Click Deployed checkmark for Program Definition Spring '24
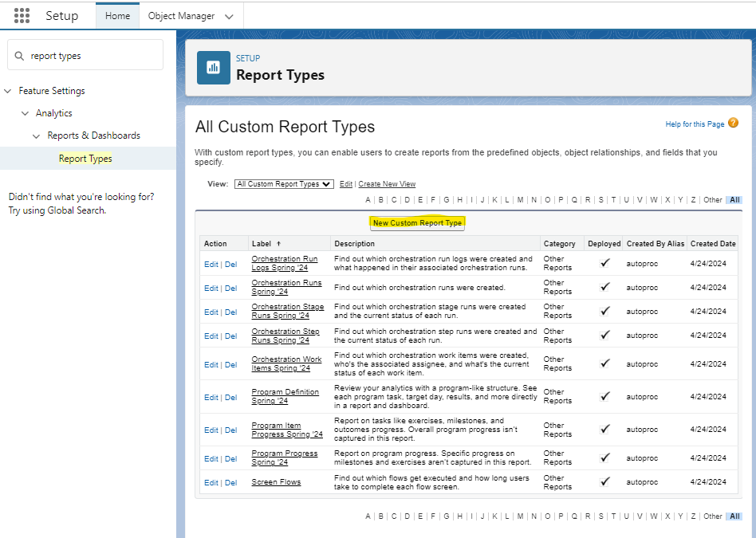756x538 pixels. (604, 396)
